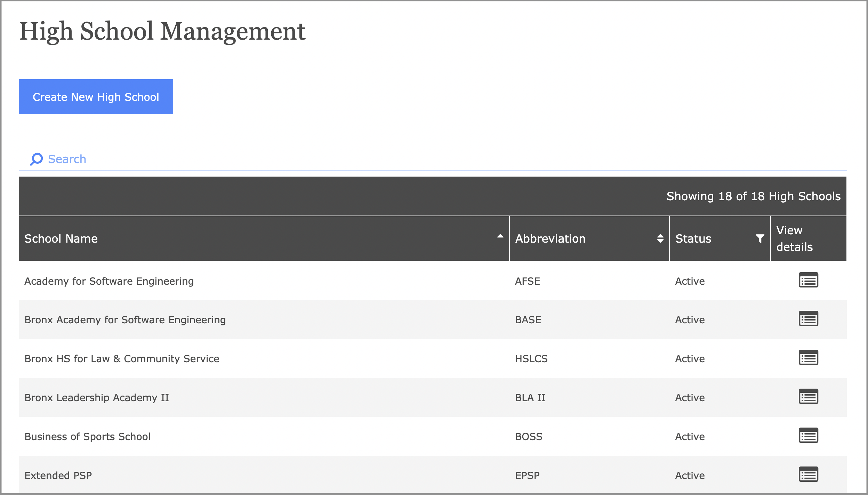The width and height of the screenshot is (868, 495).
Task: Click the Extended PSP school name
Action: point(58,476)
